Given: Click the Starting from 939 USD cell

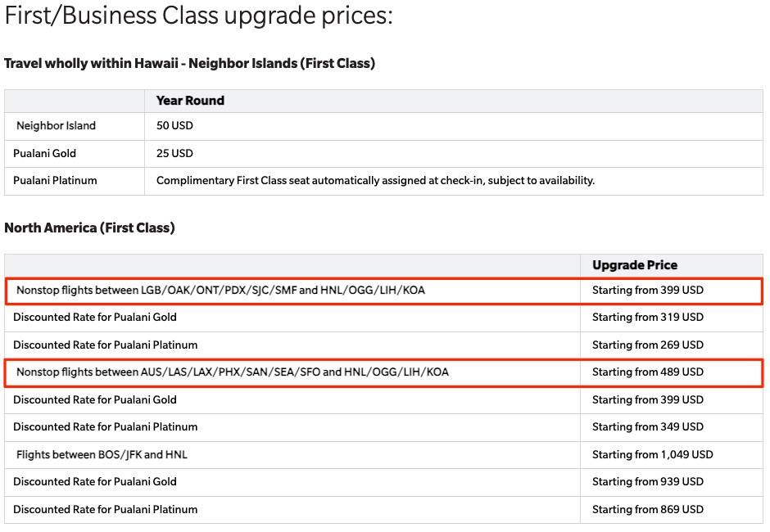Looking at the screenshot, I should (645, 481).
